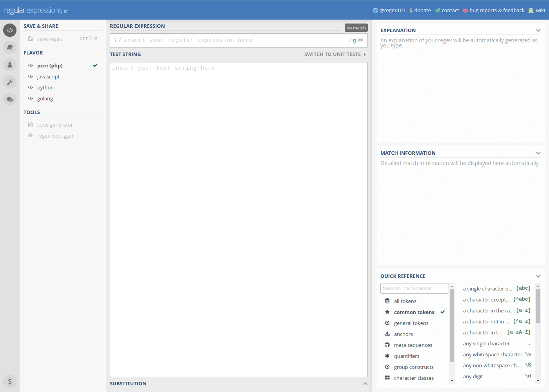The height and width of the screenshot is (392, 549).
Task: Click the regex editor code icon in sidebar
Action: pyautogui.click(x=10, y=30)
